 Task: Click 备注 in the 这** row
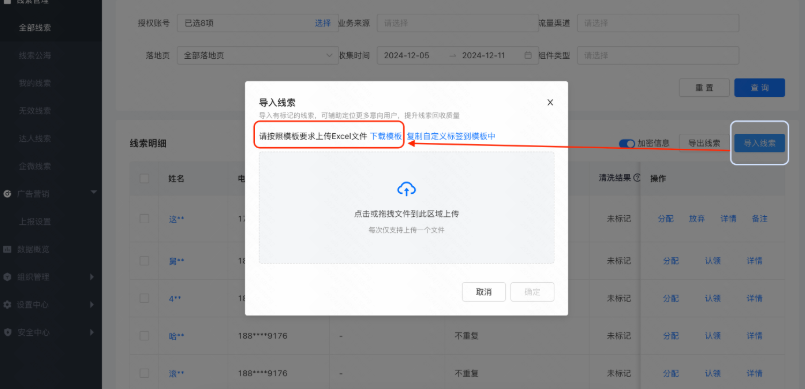[759, 219]
